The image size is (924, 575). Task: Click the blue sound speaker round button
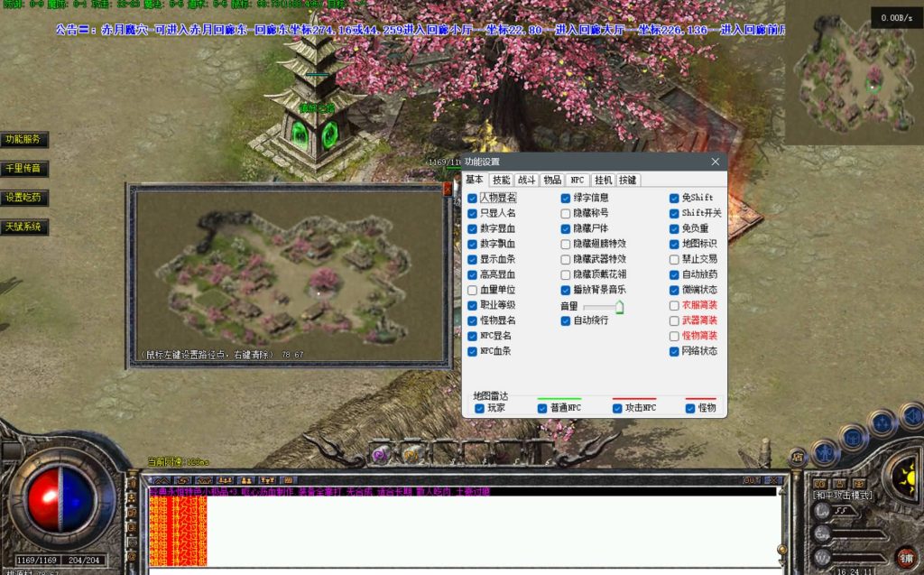(x=911, y=416)
